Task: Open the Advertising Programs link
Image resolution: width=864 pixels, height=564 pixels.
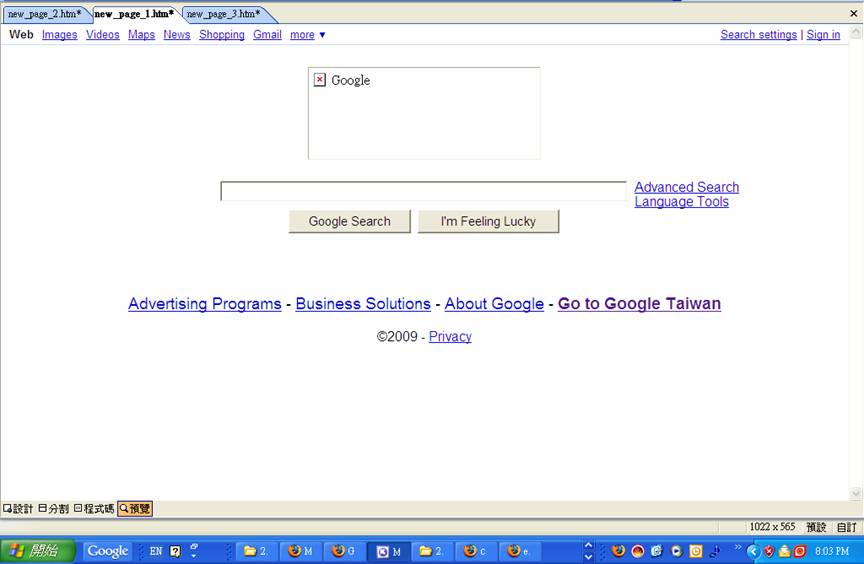Action: (x=205, y=304)
